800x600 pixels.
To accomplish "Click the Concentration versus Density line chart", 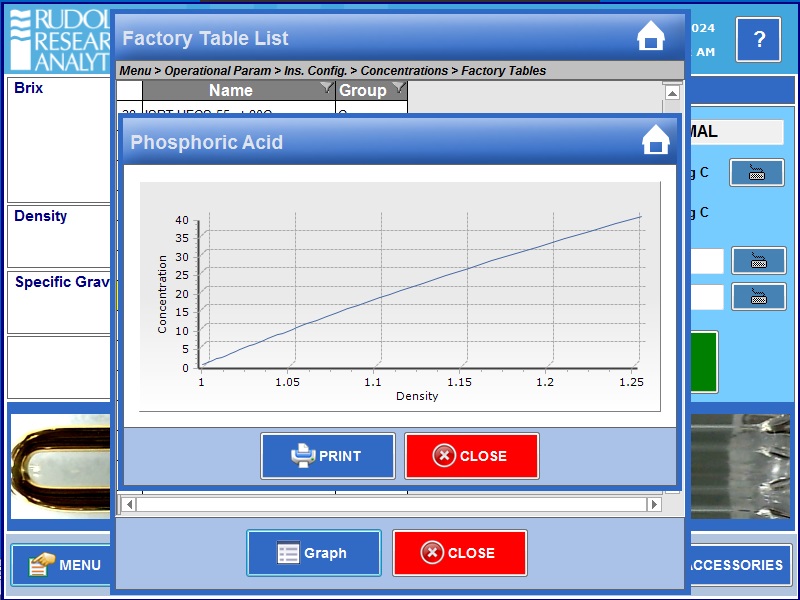I will 400,296.
